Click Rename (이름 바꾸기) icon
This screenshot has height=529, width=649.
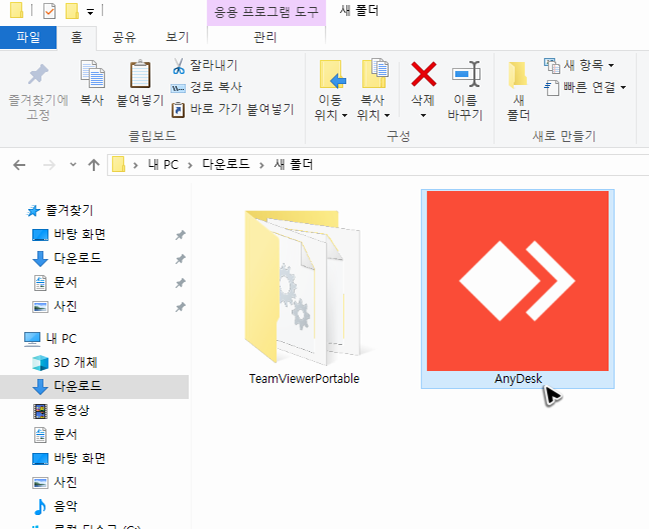pos(466,75)
